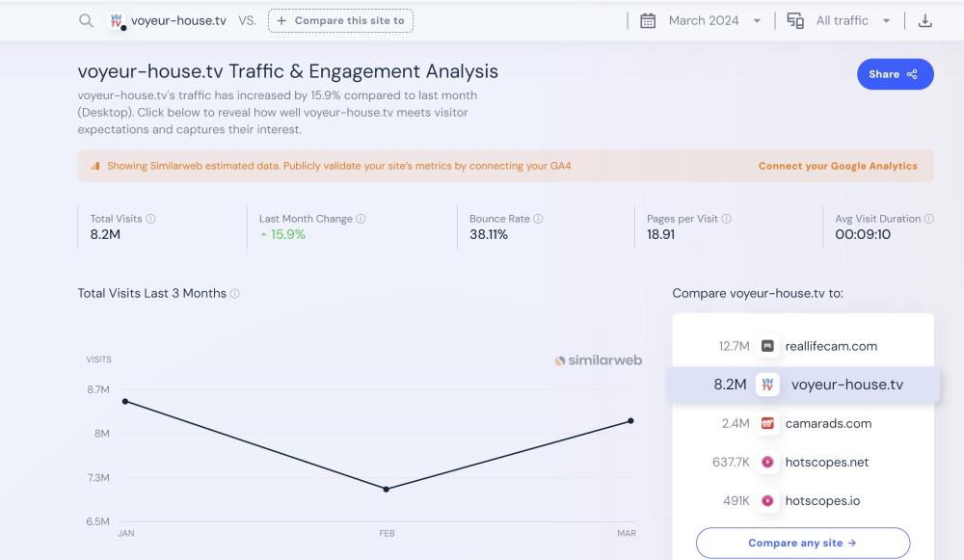Click info icon beside Avg Visit Duration

point(929,219)
